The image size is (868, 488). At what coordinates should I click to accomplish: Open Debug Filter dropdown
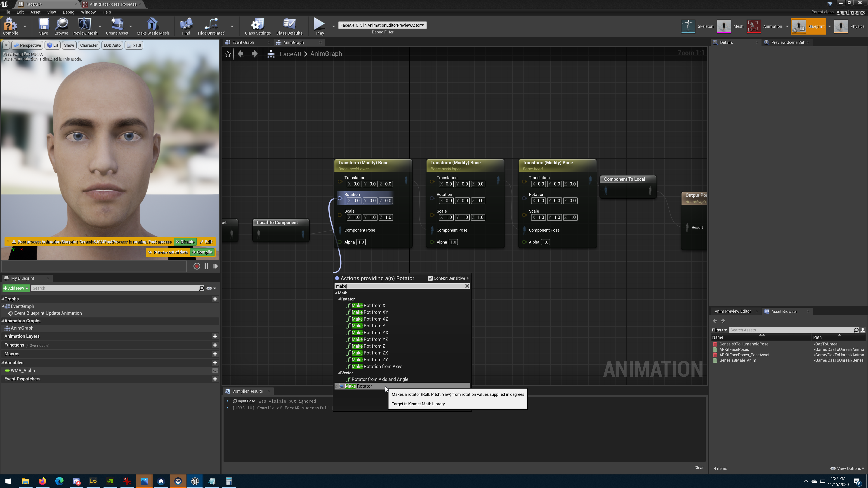pos(382,25)
